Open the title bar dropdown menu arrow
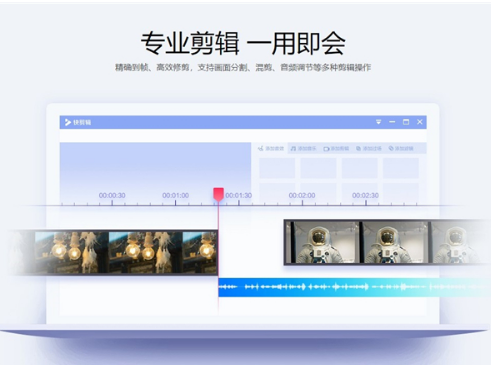 378,122
